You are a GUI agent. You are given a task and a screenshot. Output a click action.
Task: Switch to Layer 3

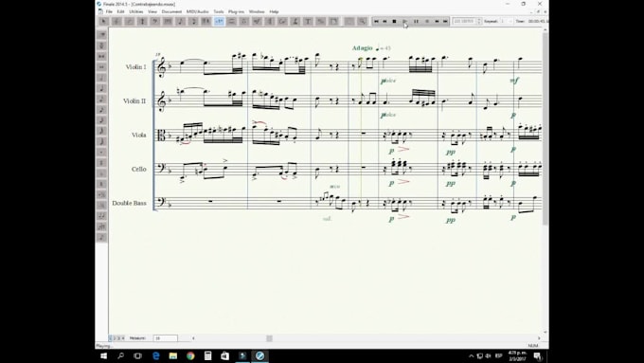tap(118, 338)
